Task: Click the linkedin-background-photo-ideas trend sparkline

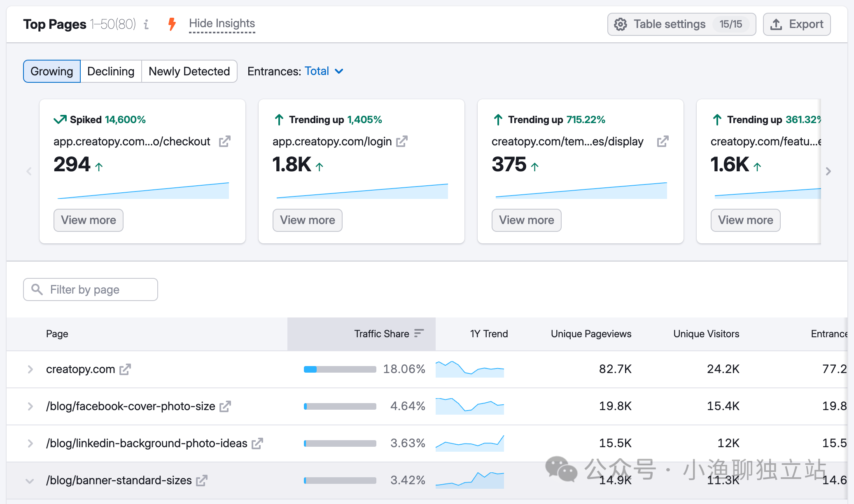Action: pyautogui.click(x=470, y=443)
